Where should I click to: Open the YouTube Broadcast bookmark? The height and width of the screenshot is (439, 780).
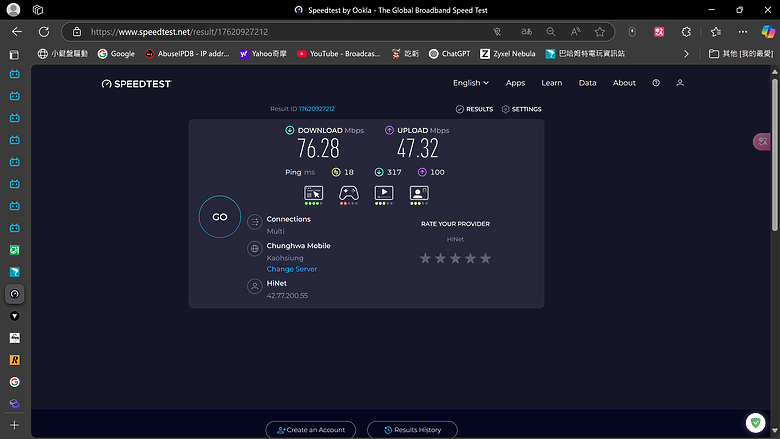(x=338, y=54)
